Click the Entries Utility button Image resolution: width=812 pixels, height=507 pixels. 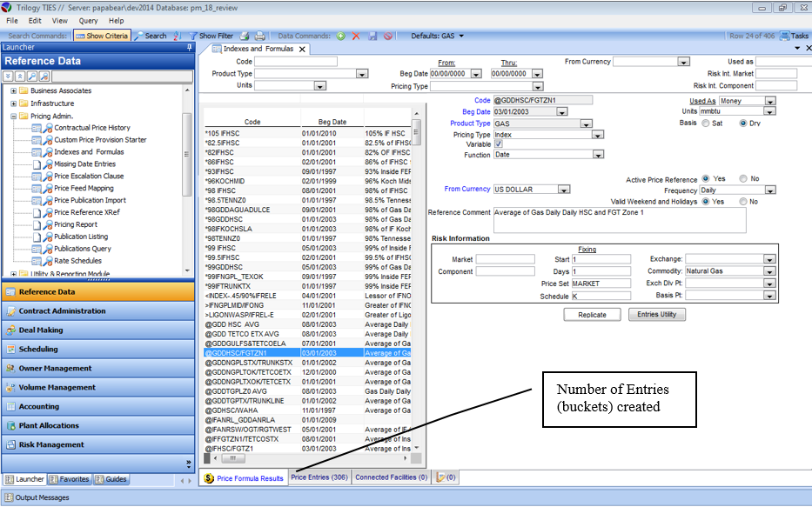click(656, 315)
